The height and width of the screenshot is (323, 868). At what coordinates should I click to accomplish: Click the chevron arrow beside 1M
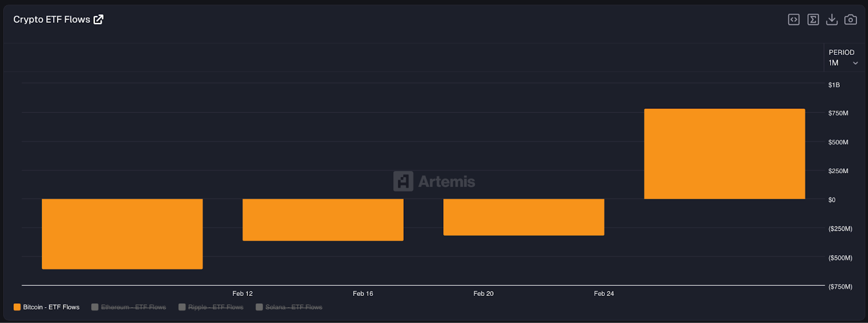(856, 63)
